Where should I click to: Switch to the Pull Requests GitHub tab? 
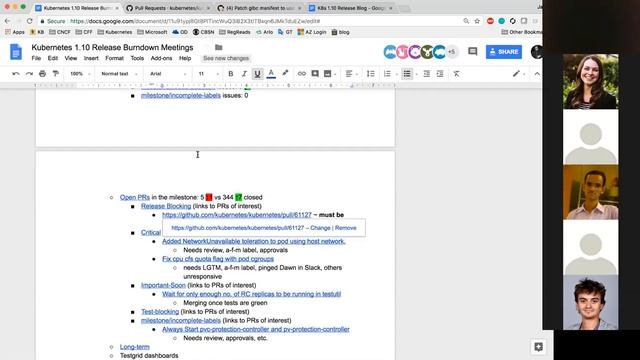(x=168, y=8)
